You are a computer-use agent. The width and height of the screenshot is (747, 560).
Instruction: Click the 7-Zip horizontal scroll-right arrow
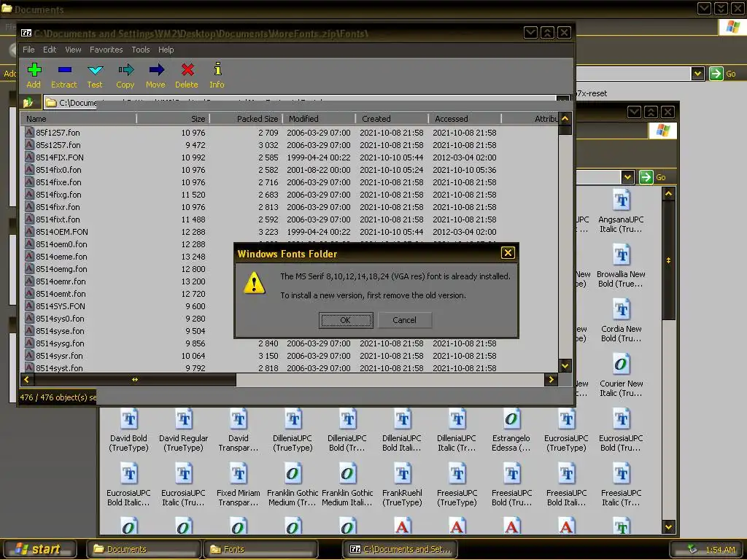551,379
